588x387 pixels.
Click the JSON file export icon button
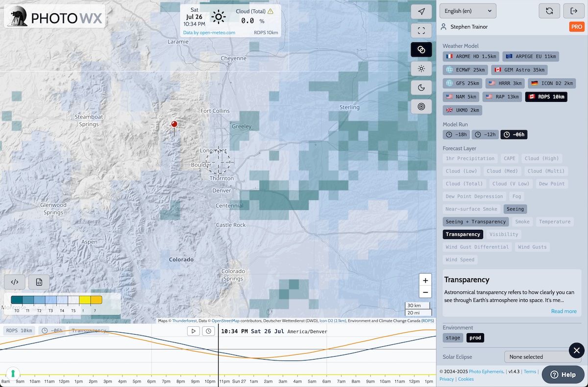39,282
